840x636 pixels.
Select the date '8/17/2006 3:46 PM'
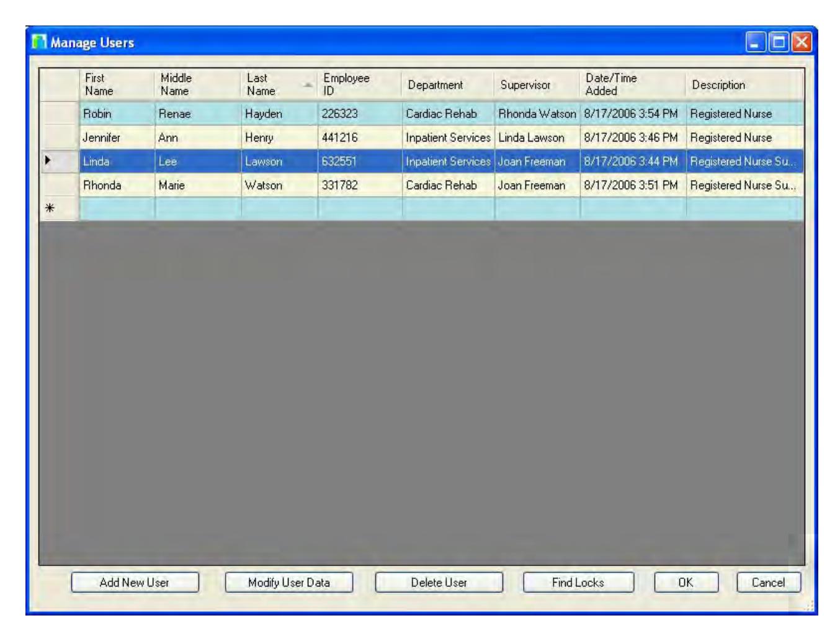[633, 138]
